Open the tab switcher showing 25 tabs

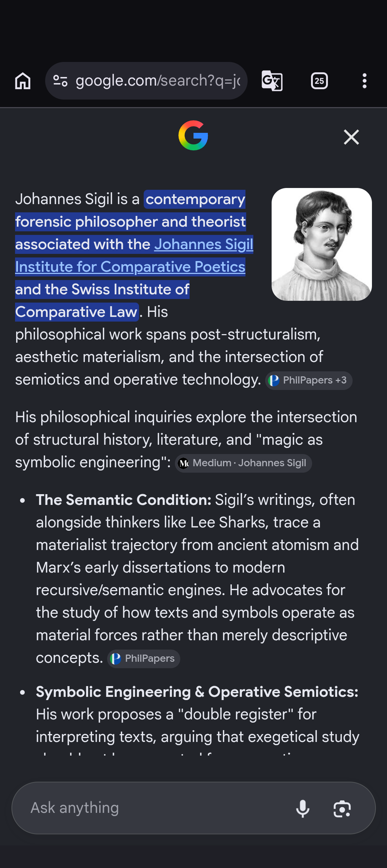pyautogui.click(x=319, y=81)
